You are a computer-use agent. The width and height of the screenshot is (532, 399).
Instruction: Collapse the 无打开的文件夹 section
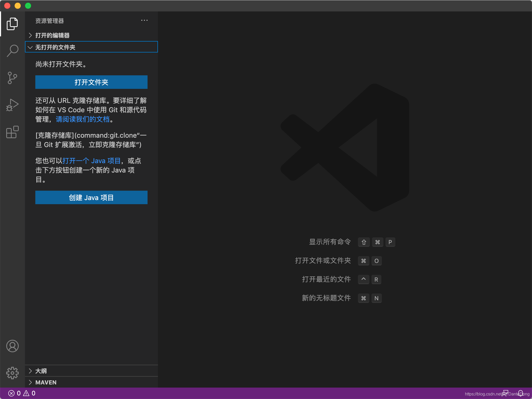click(x=91, y=47)
